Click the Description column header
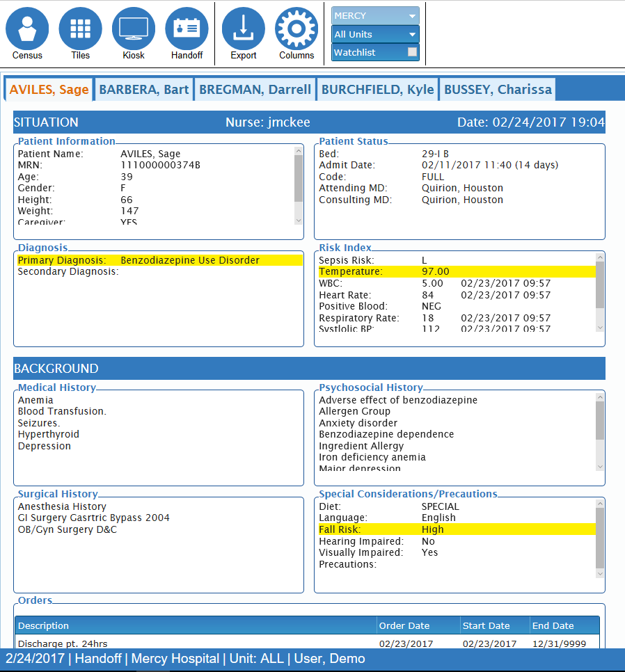The width and height of the screenshot is (625, 672). click(x=196, y=625)
